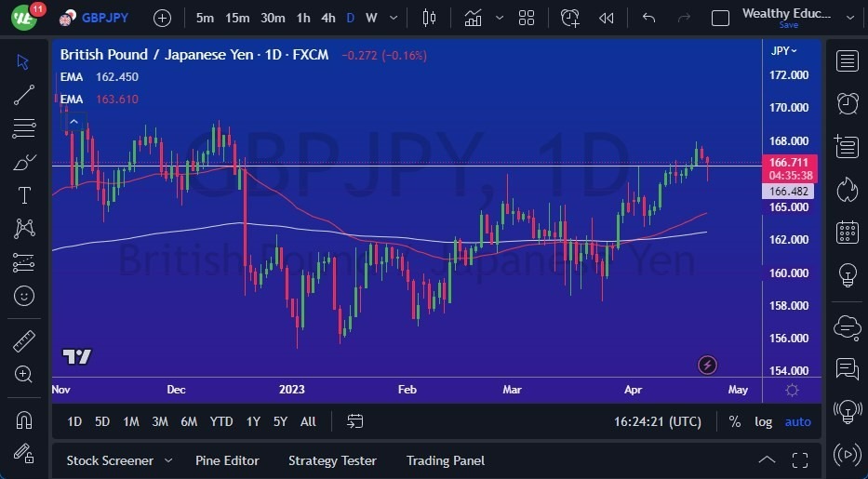Show All date range
Screen dimensions: 868x479
coord(308,422)
